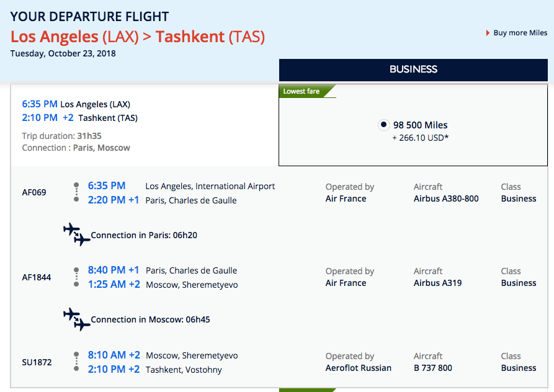Click the trip duration 31h35 text
The height and width of the screenshot is (392, 554).
coord(89,136)
